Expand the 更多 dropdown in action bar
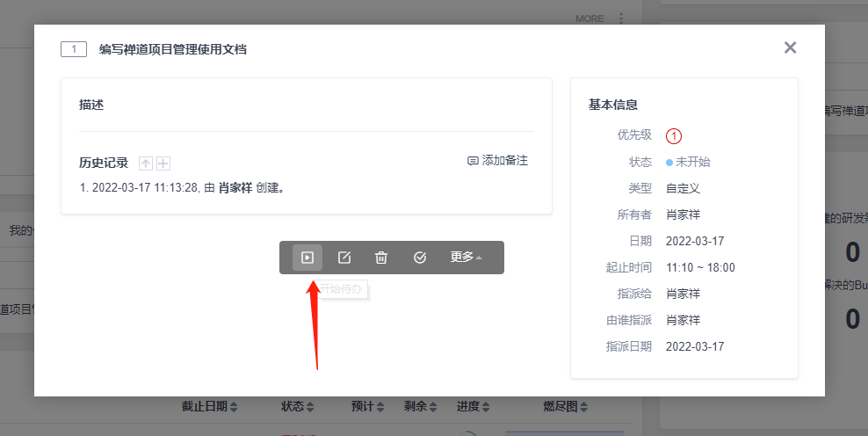868x436 pixels. (x=467, y=257)
